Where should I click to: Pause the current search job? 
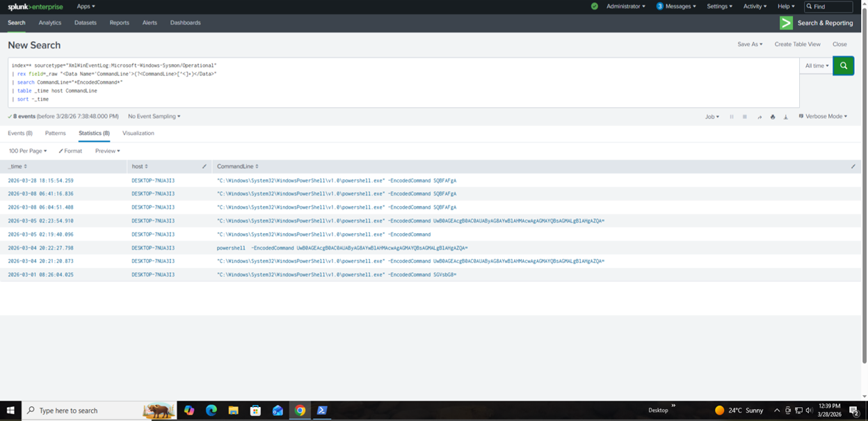point(732,117)
